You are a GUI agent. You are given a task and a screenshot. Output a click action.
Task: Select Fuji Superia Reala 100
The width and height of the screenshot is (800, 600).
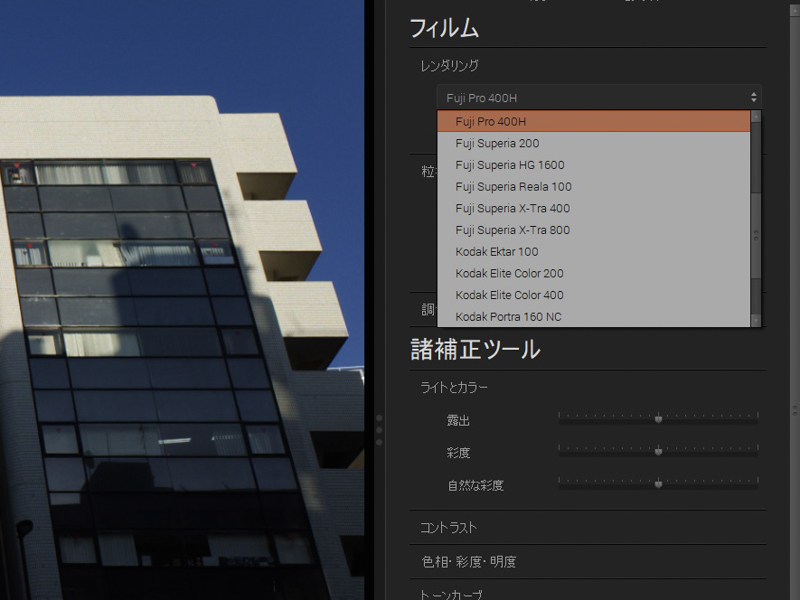pyautogui.click(x=594, y=187)
